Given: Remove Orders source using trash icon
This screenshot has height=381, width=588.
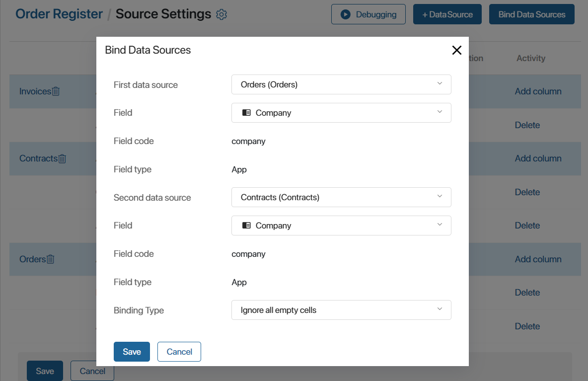Looking at the screenshot, I should click(x=51, y=259).
